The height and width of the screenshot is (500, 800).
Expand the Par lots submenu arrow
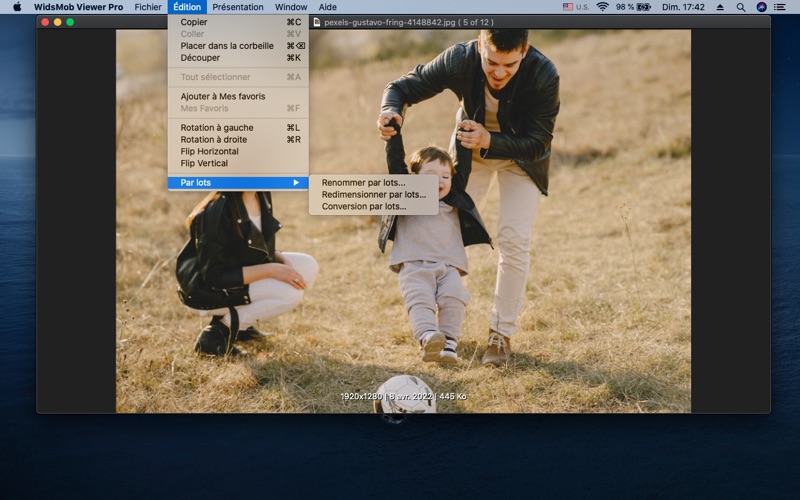pos(296,183)
